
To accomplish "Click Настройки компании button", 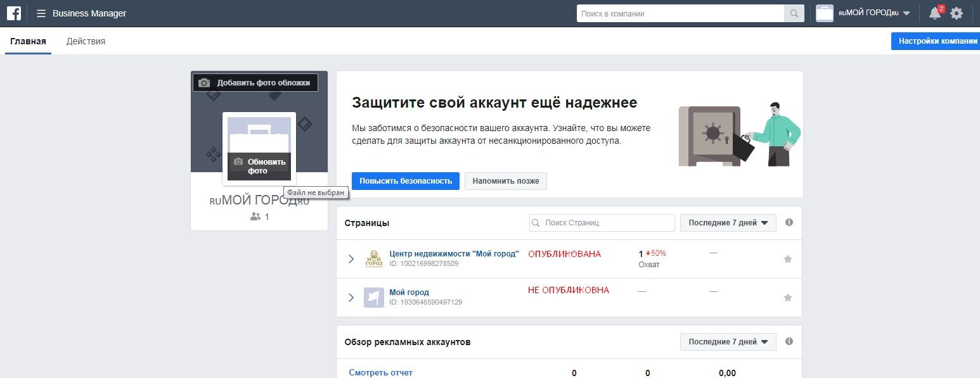I will click(x=936, y=41).
